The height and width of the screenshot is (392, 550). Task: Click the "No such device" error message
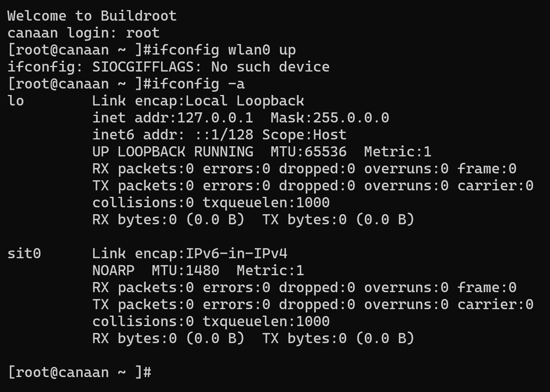click(270, 67)
